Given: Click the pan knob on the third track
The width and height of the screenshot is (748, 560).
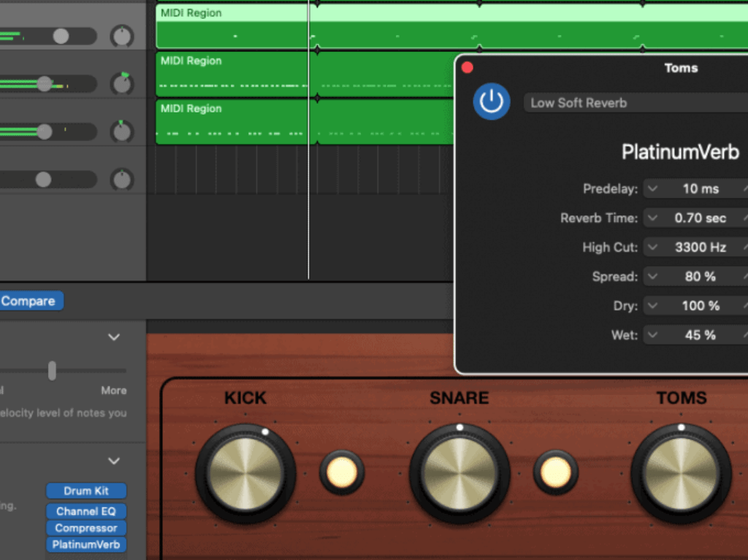Looking at the screenshot, I should (122, 131).
